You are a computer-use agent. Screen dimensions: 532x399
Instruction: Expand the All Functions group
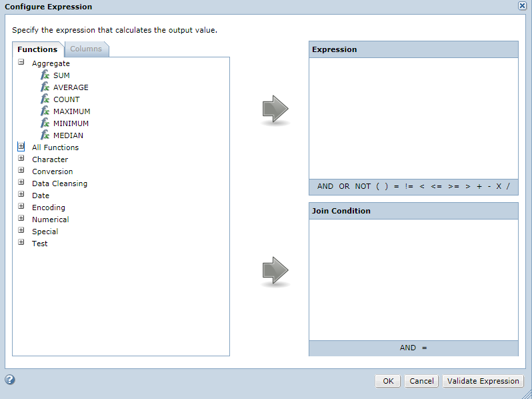point(21,146)
